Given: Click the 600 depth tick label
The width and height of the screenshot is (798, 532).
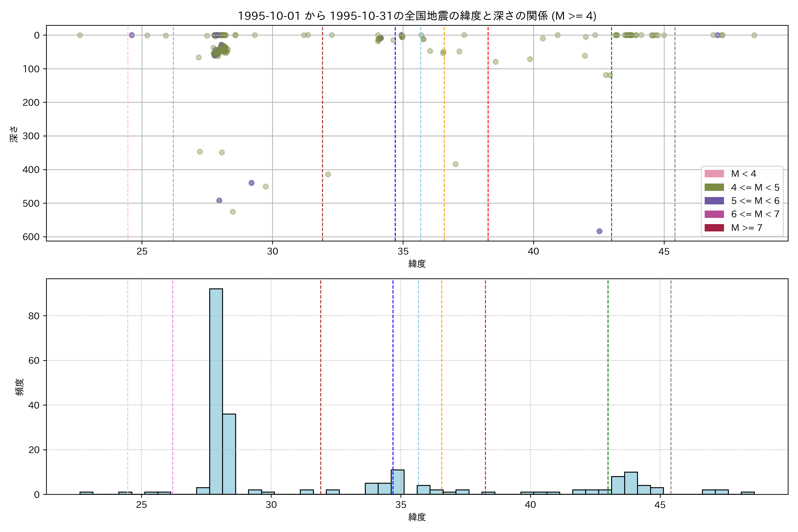Looking at the screenshot, I should pyautogui.click(x=31, y=237).
